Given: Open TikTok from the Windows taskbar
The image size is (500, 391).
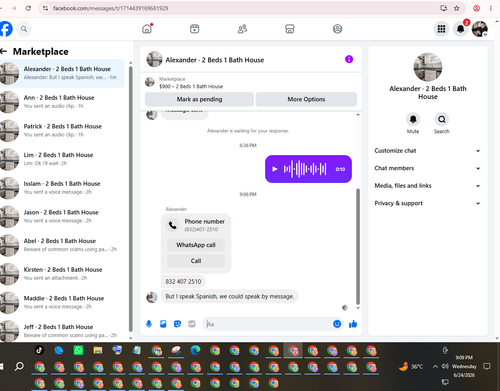Looking at the screenshot, I should [39, 350].
